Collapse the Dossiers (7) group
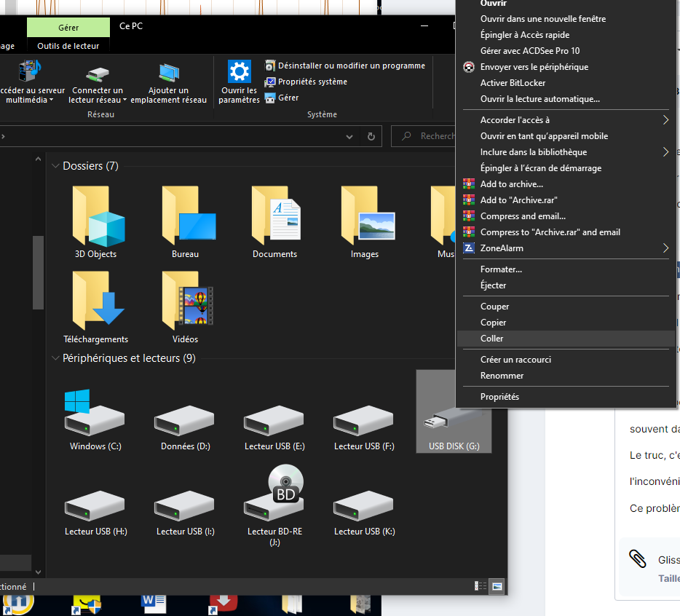 [55, 166]
